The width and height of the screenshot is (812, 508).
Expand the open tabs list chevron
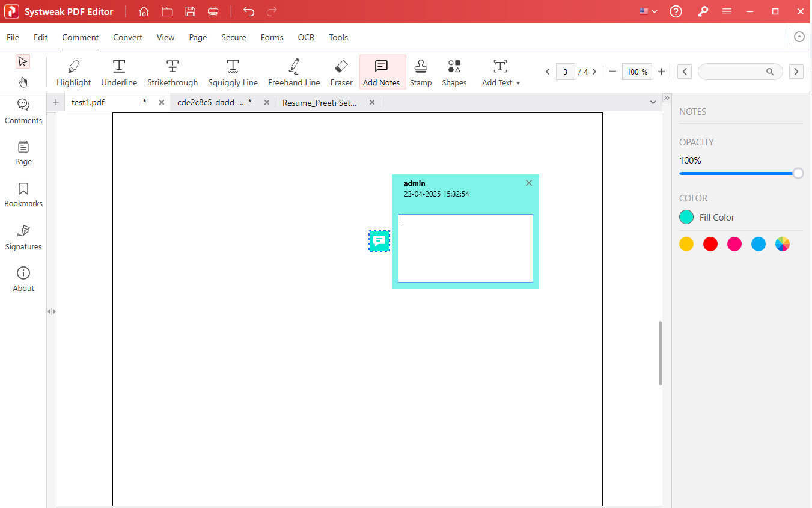pyautogui.click(x=653, y=103)
